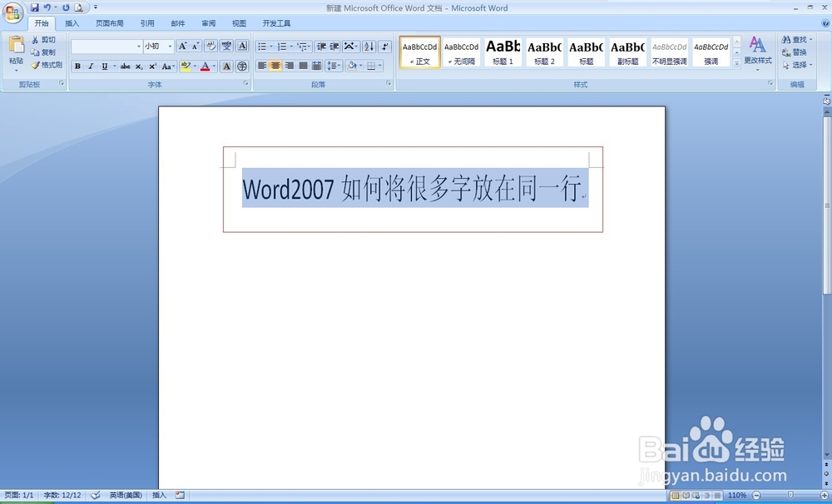The height and width of the screenshot is (504, 832).
Task: Align text right
Action: coord(290,66)
